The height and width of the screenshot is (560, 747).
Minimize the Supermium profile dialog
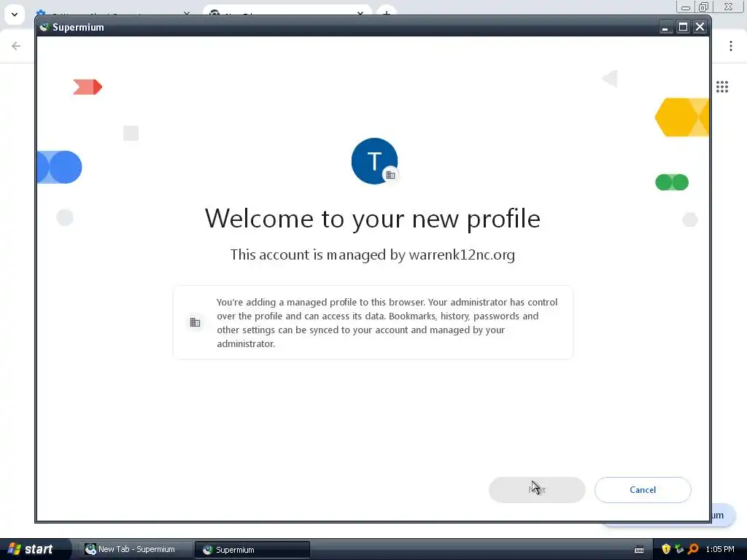pyautogui.click(x=665, y=27)
